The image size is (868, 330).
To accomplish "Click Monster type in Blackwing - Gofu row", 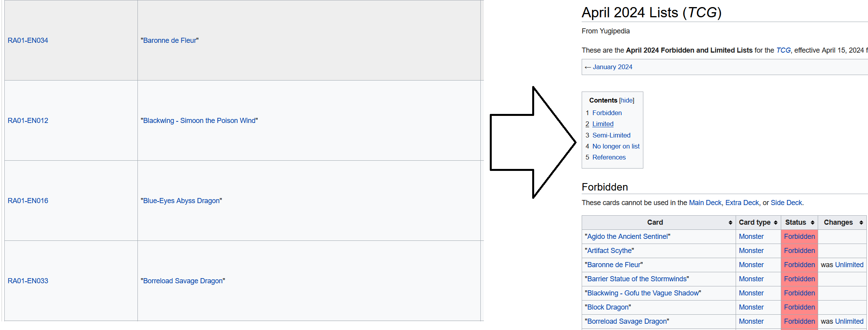I will [751, 293].
